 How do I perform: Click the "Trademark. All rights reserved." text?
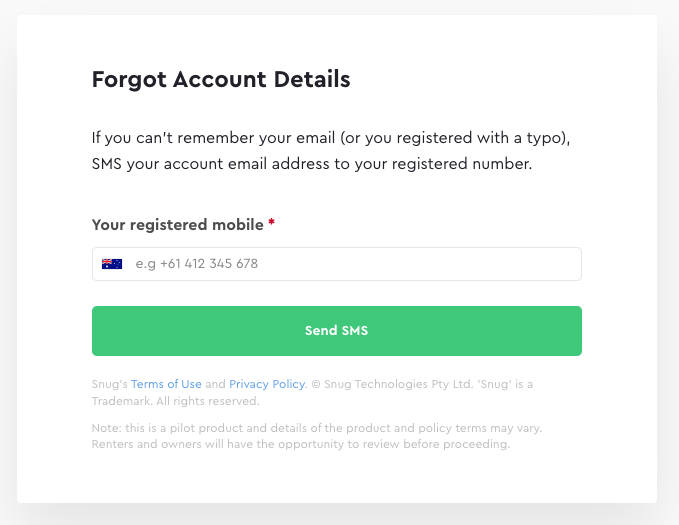coord(176,401)
